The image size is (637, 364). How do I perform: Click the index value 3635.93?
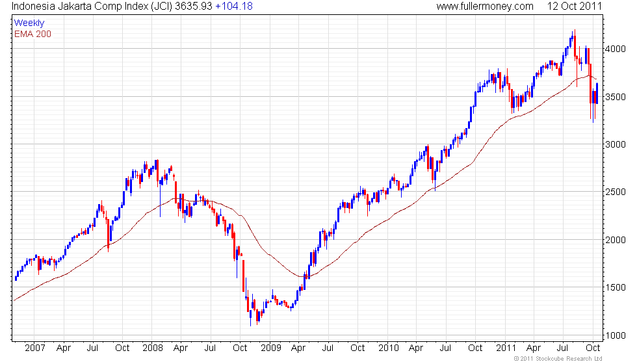194,6
